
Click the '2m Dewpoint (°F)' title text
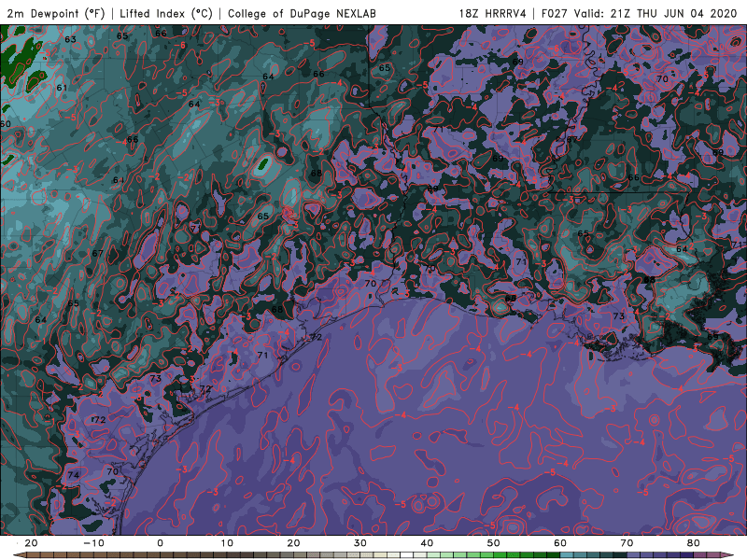pos(56,13)
